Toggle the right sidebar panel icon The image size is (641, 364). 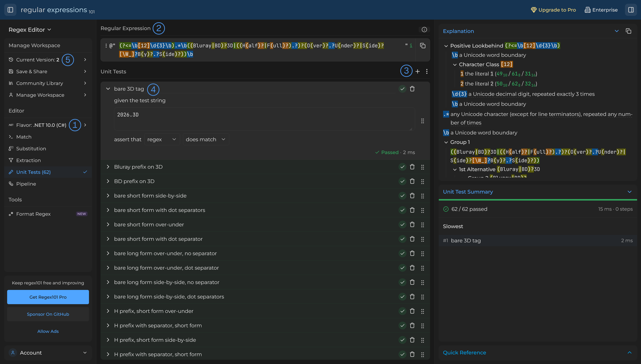pos(631,10)
